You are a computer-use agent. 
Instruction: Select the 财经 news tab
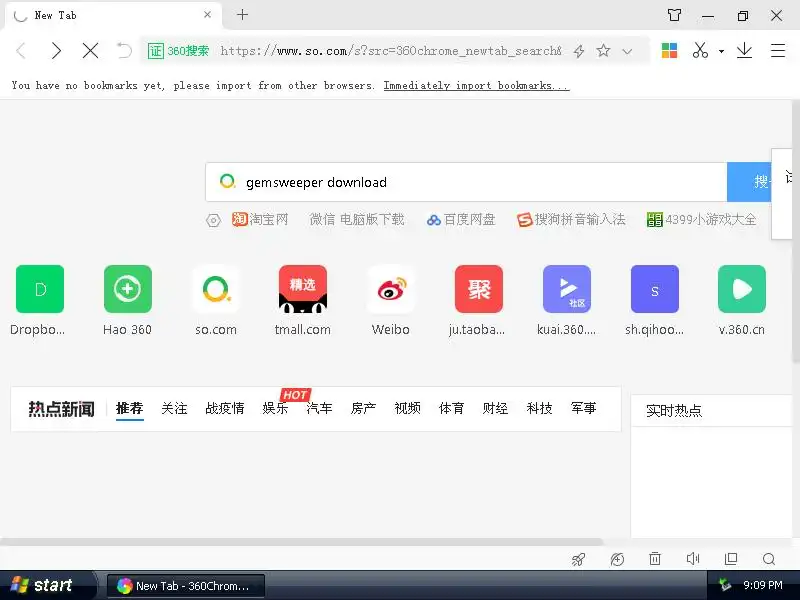pos(495,409)
